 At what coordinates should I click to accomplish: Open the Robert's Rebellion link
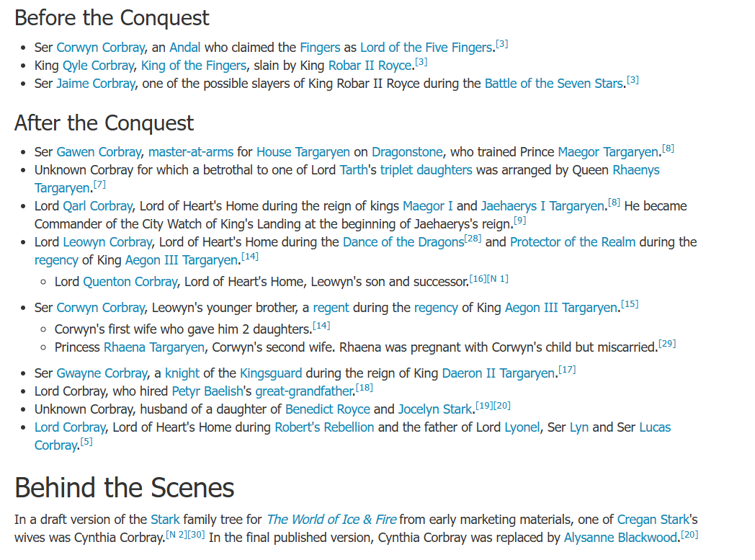click(x=324, y=427)
